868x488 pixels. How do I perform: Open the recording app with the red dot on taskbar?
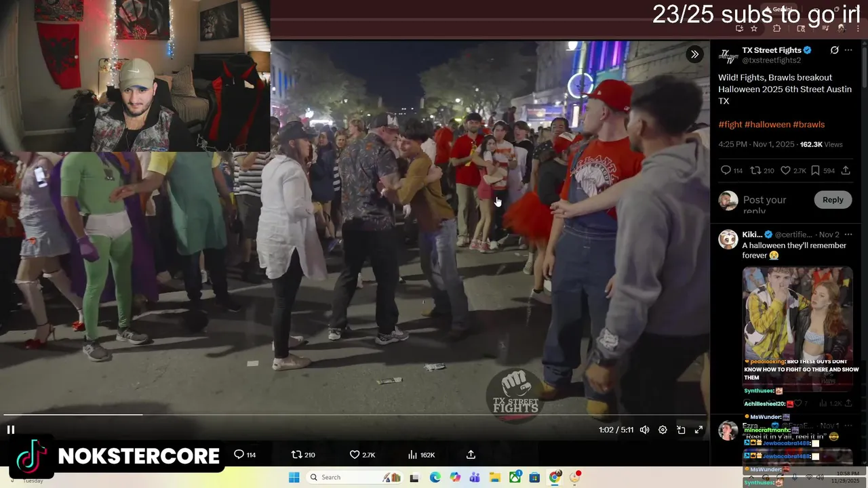(x=575, y=477)
